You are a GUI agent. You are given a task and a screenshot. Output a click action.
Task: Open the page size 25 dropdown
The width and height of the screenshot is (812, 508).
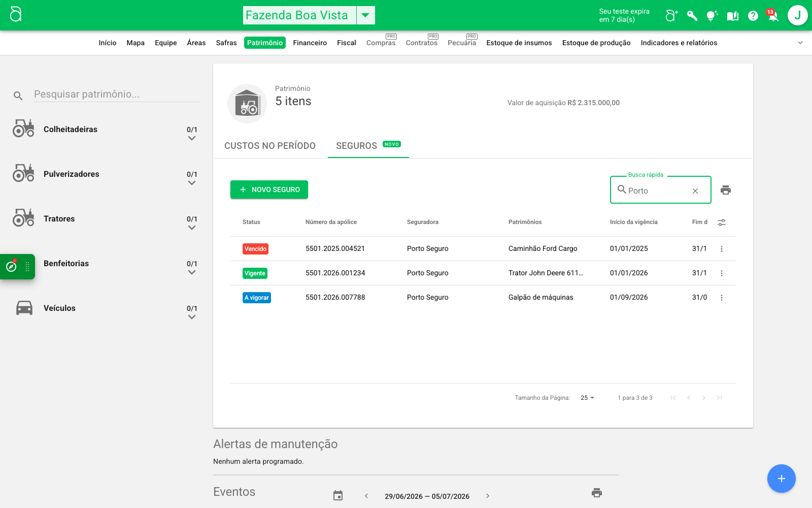587,398
